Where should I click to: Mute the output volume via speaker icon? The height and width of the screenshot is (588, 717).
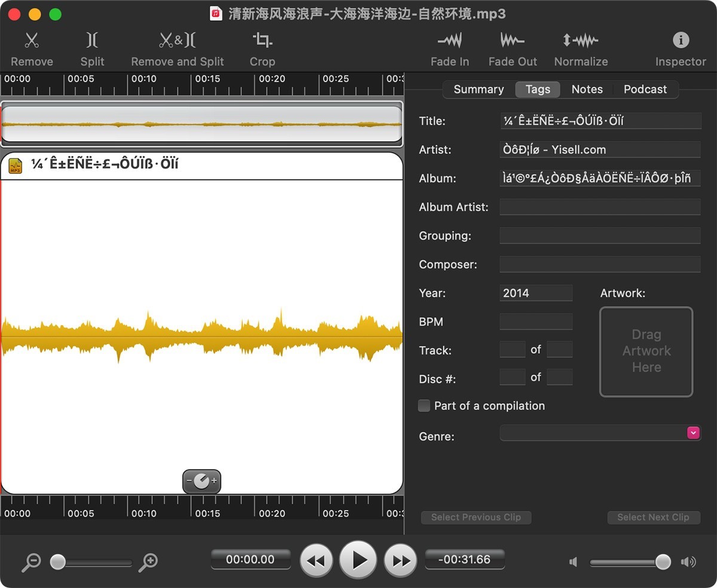pos(572,562)
